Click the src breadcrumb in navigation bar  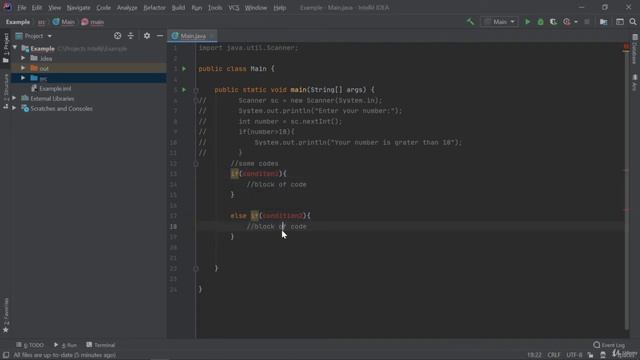click(41, 22)
